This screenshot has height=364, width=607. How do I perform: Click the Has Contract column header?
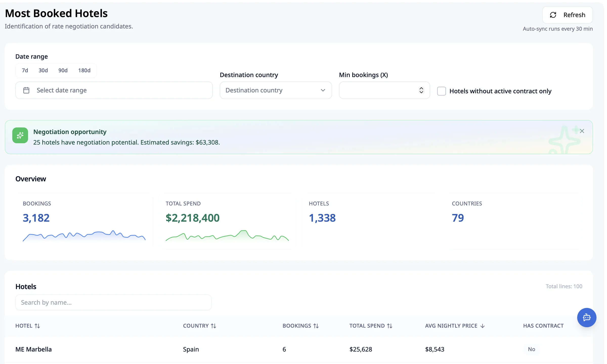543,326
